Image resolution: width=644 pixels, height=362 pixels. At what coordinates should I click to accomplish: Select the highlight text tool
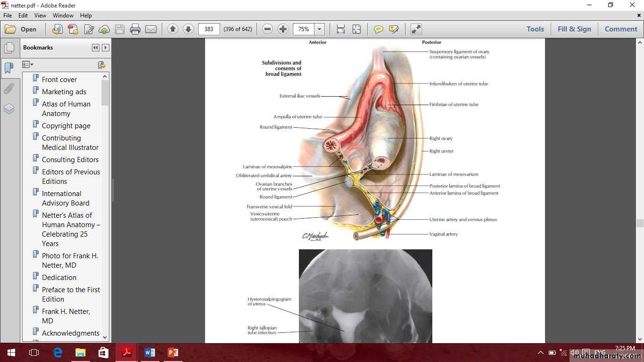pos(394,29)
